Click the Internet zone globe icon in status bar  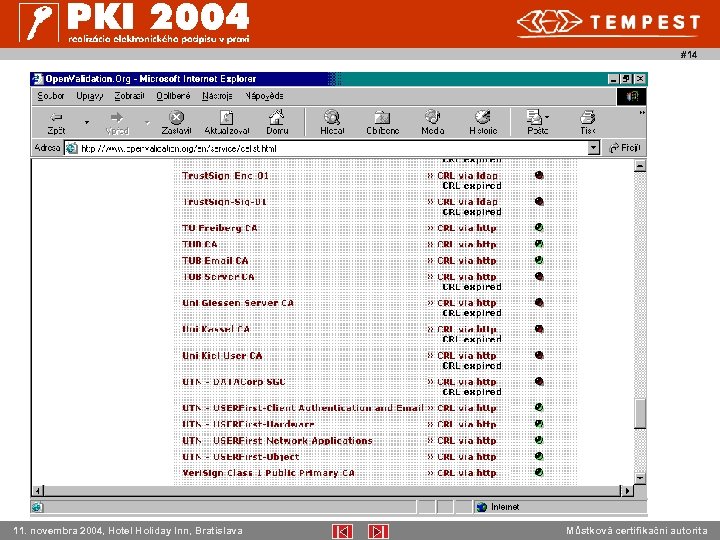pyautogui.click(x=481, y=507)
